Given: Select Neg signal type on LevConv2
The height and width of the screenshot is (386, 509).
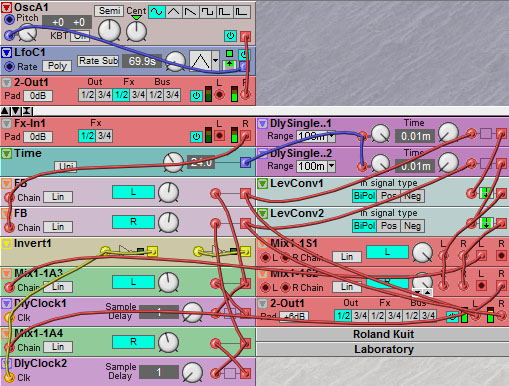Looking at the screenshot, I should tap(412, 226).
